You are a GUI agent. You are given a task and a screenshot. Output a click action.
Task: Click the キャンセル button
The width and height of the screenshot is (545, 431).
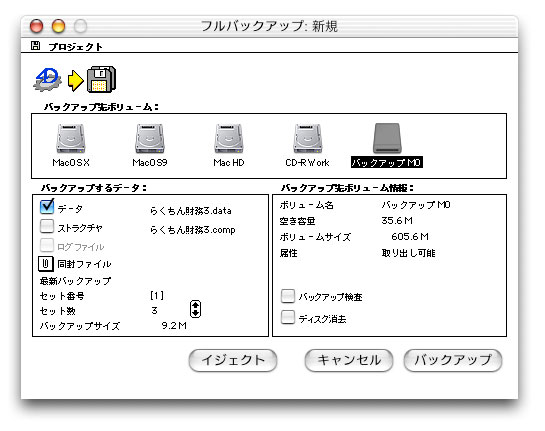coord(349,360)
